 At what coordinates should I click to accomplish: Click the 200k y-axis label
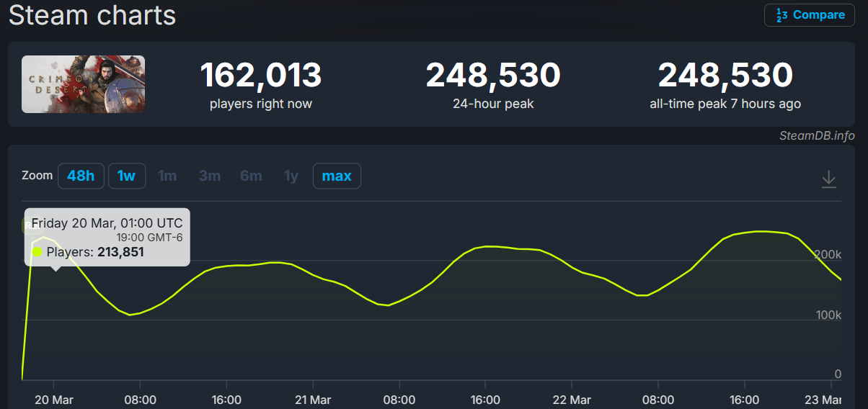(x=828, y=255)
